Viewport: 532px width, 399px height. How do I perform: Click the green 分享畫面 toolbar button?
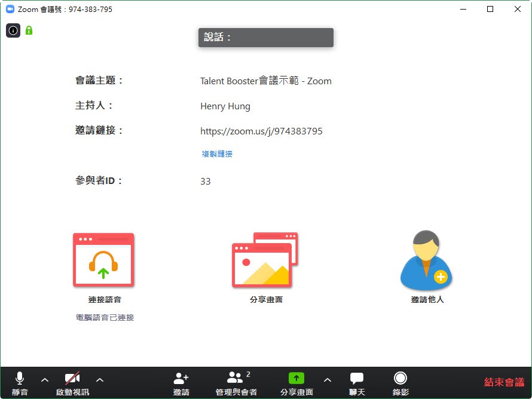point(296,383)
